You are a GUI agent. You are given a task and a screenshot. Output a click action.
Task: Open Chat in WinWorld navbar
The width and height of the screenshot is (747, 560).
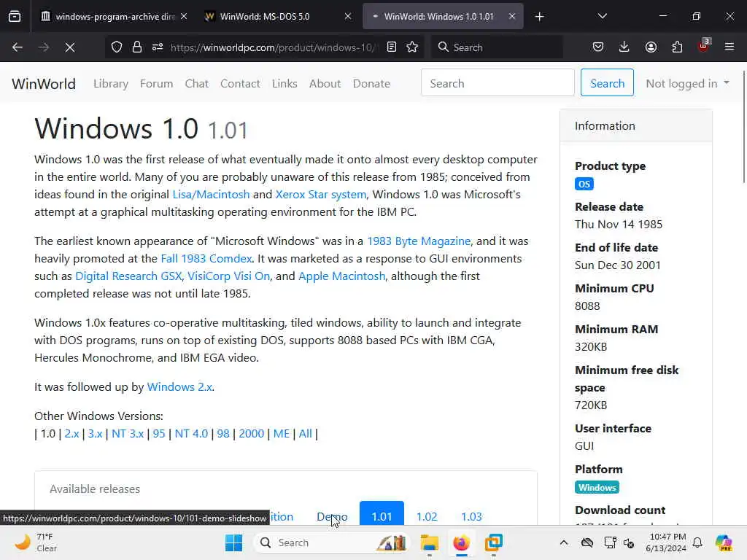coord(197,83)
